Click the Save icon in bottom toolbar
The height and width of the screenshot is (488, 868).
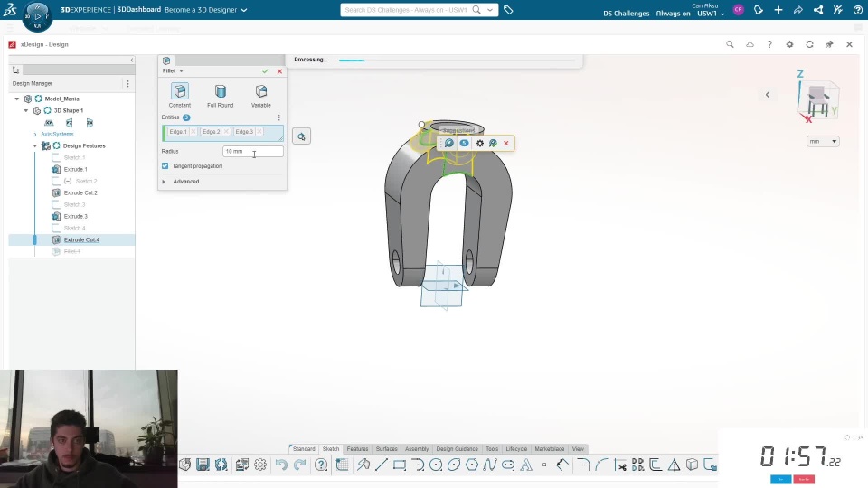tap(203, 465)
